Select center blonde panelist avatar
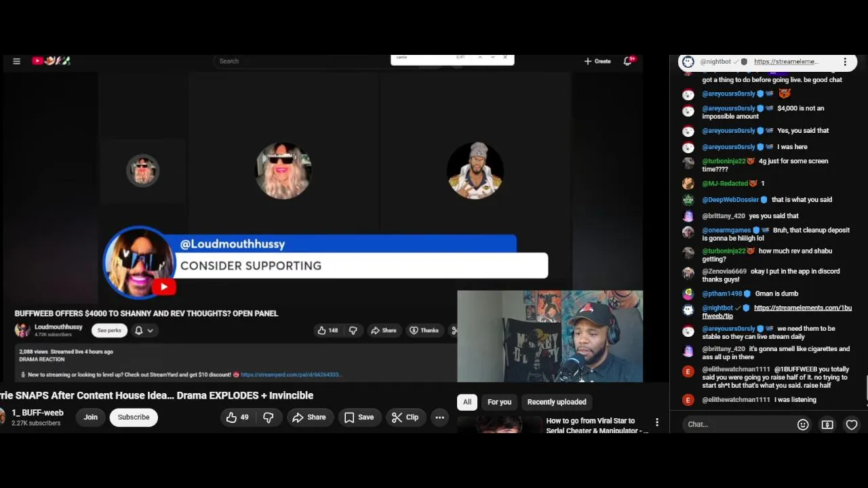The height and width of the screenshot is (488, 868). click(x=283, y=171)
